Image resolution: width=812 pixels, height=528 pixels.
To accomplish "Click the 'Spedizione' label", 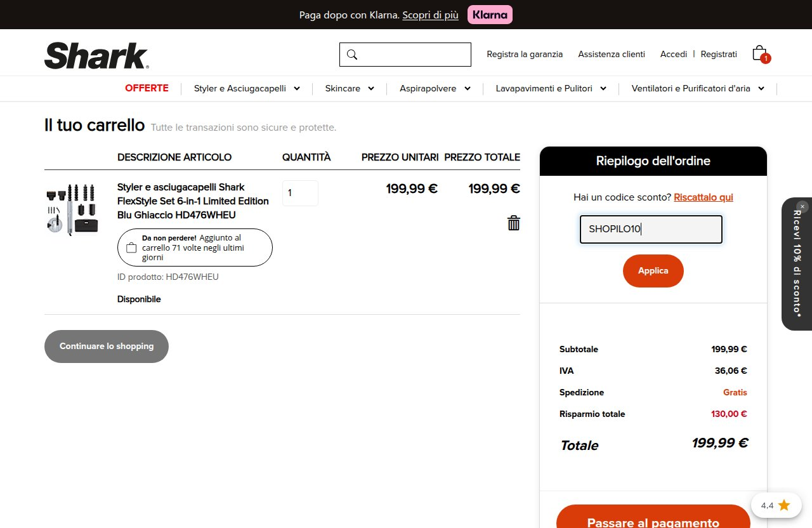I will click(x=582, y=393).
